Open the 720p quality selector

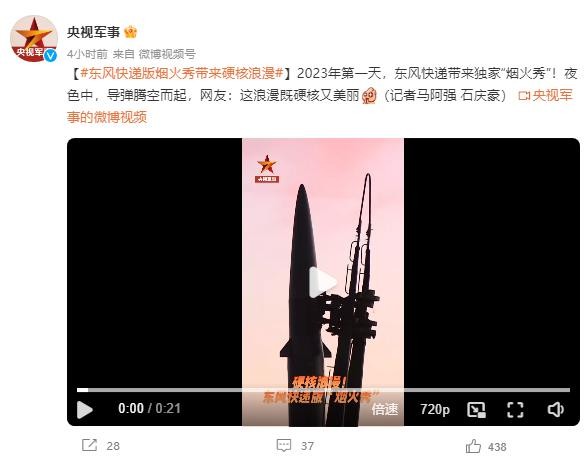pyautogui.click(x=435, y=409)
